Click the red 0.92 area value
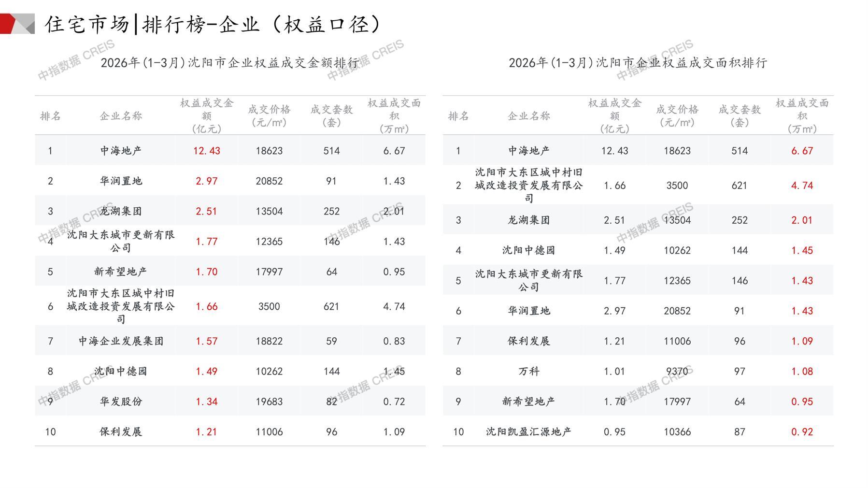Screen dimensions: 868x488 802,431
